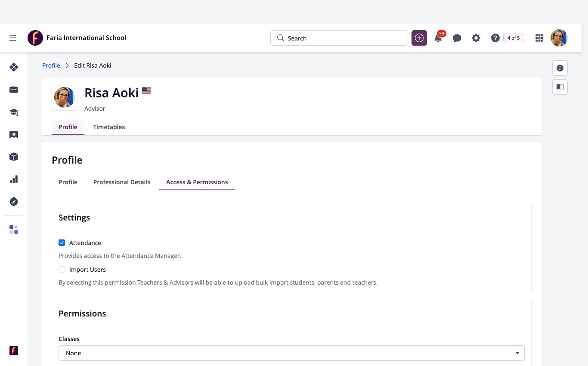Go to the inner Profile sub-tab

click(x=68, y=182)
